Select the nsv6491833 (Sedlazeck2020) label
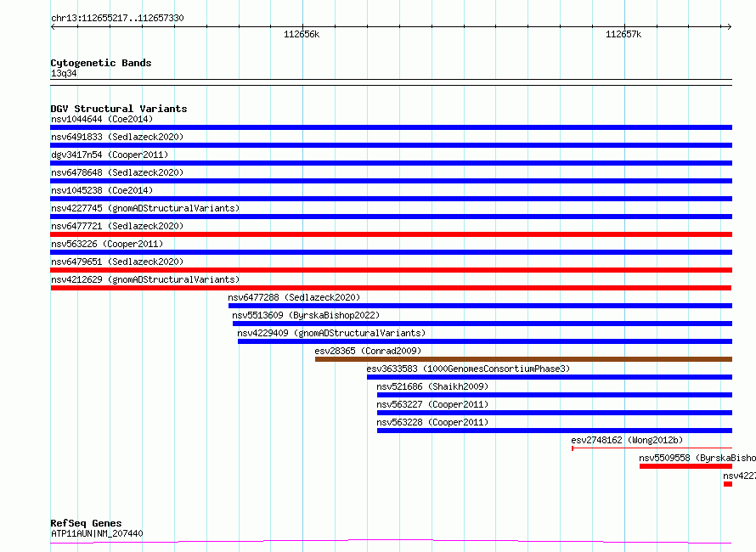Screen dimensions: 756x552 (x=117, y=137)
